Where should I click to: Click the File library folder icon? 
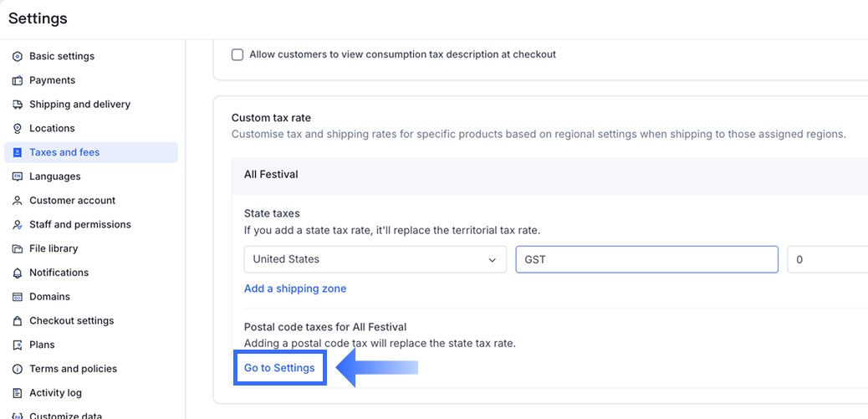point(18,249)
